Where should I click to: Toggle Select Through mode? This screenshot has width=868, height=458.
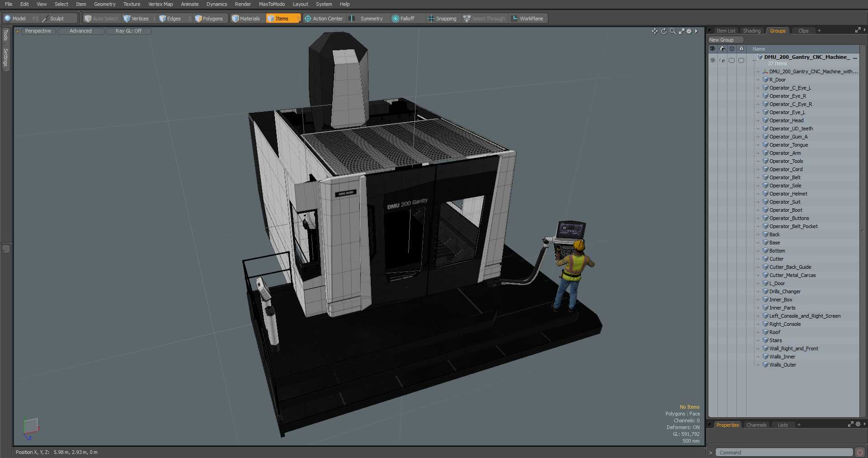coord(484,19)
